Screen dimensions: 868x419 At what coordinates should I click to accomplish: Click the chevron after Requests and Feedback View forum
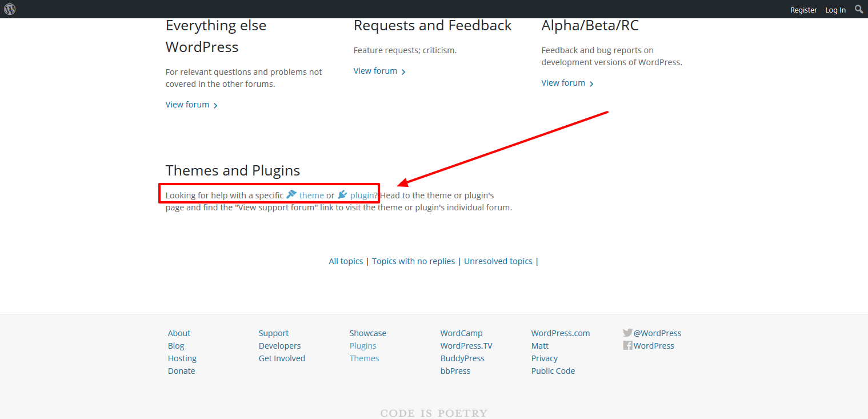tap(403, 71)
